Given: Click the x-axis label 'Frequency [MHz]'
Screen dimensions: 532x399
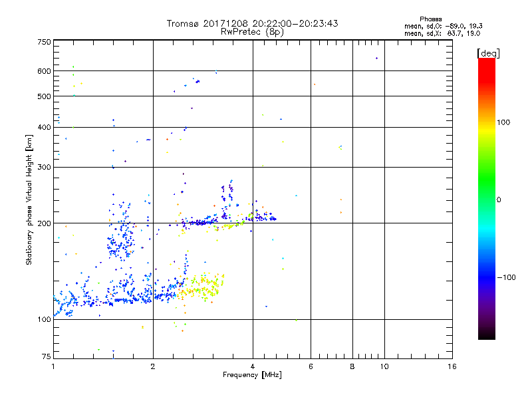Looking at the screenshot, I should [252, 375].
